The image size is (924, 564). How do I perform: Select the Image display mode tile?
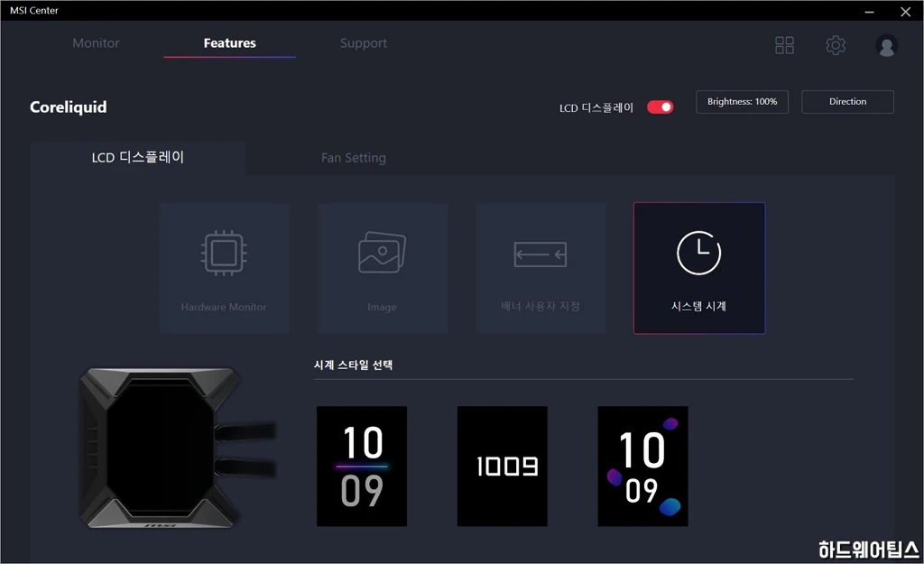[383, 269]
